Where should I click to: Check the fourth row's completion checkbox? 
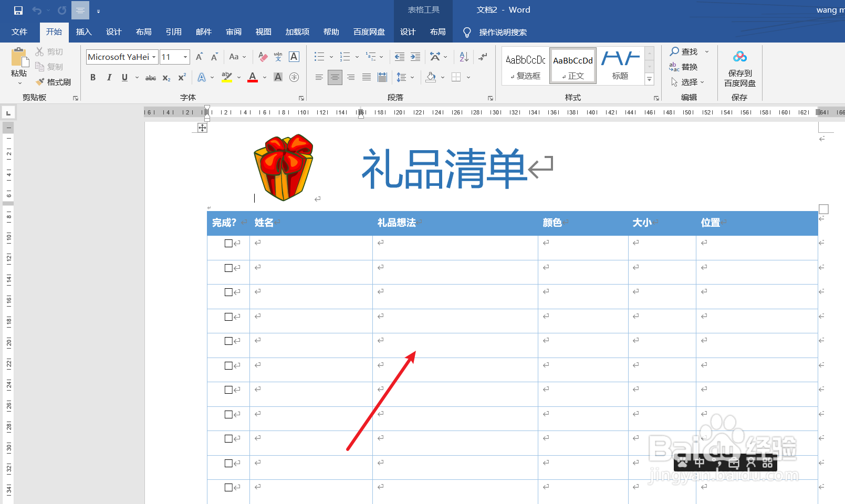[228, 317]
